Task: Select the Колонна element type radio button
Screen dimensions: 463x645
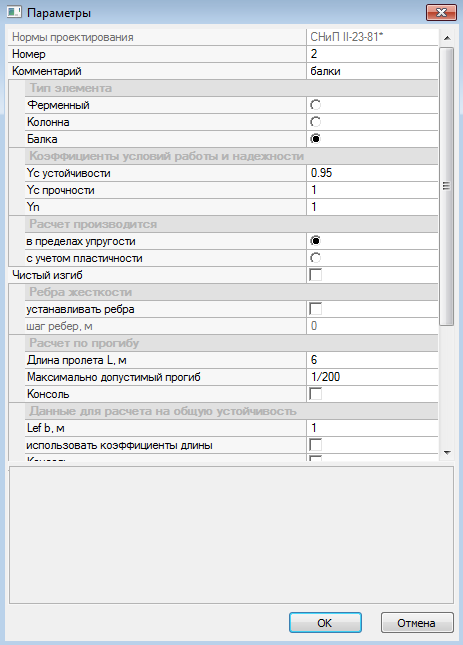Action: 315,122
